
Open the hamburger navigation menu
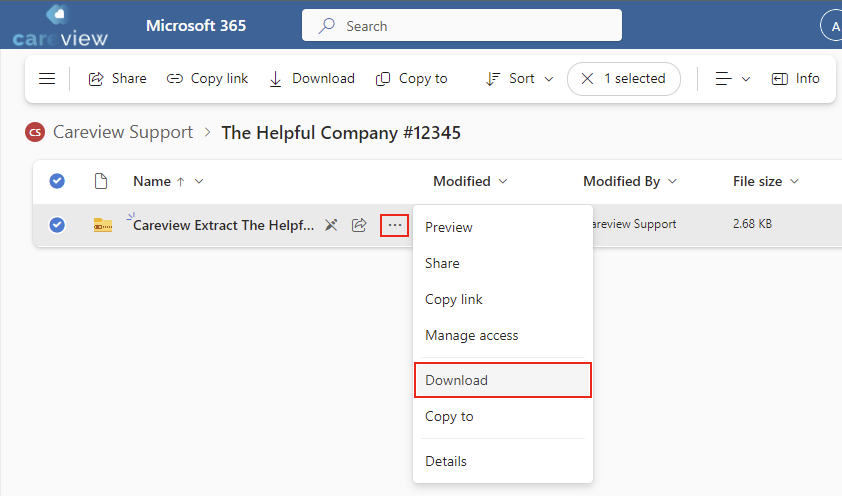47,79
